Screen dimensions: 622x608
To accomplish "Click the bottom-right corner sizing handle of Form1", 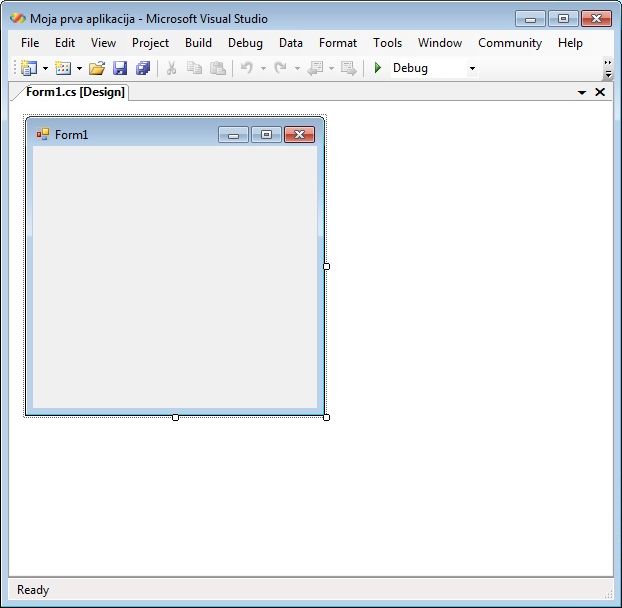I will (x=326, y=417).
